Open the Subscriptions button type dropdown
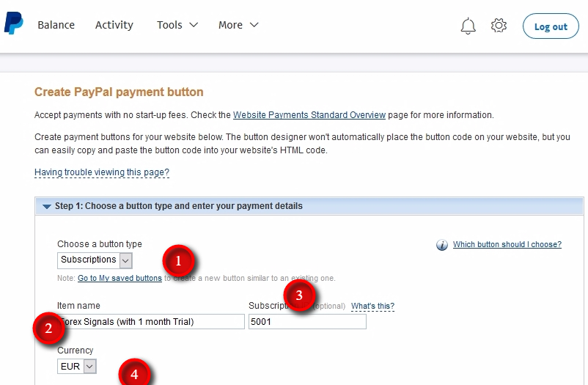Screen dimensions: 588x385 95,260
